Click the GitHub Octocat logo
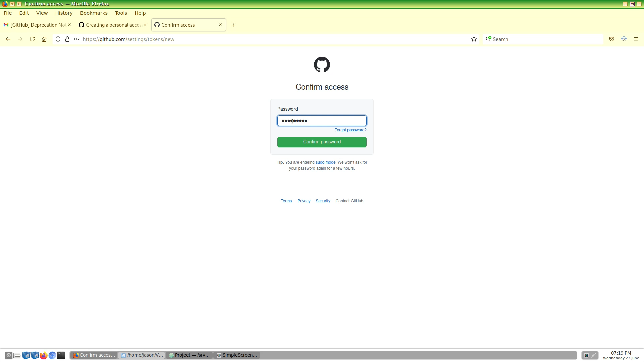 (x=322, y=65)
